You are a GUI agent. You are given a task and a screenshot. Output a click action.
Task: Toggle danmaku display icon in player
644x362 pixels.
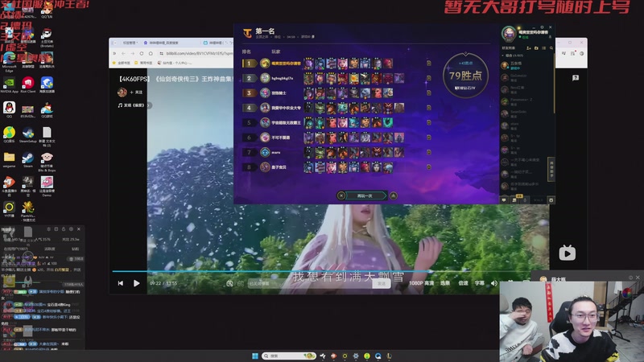229,283
